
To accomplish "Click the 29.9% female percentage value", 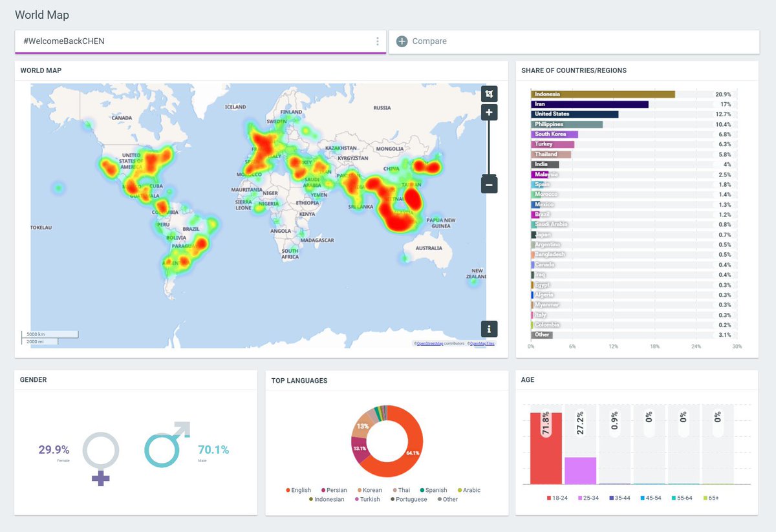I will [x=54, y=450].
